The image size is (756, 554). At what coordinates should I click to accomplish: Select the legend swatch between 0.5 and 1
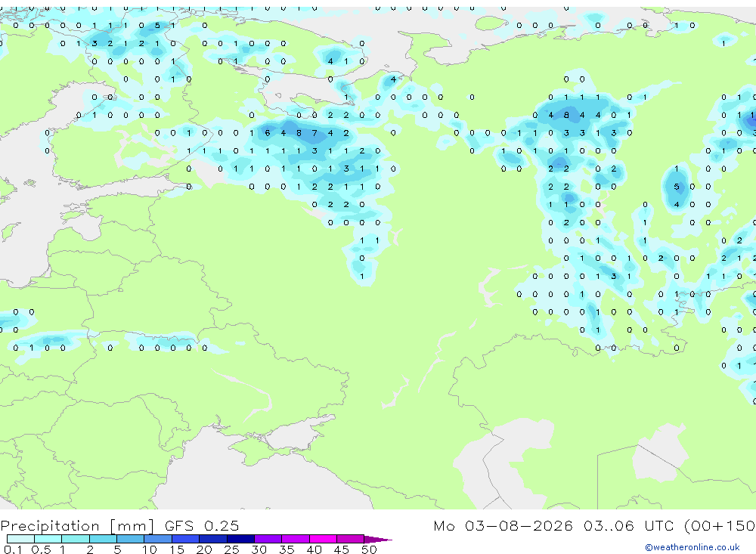coord(48,539)
